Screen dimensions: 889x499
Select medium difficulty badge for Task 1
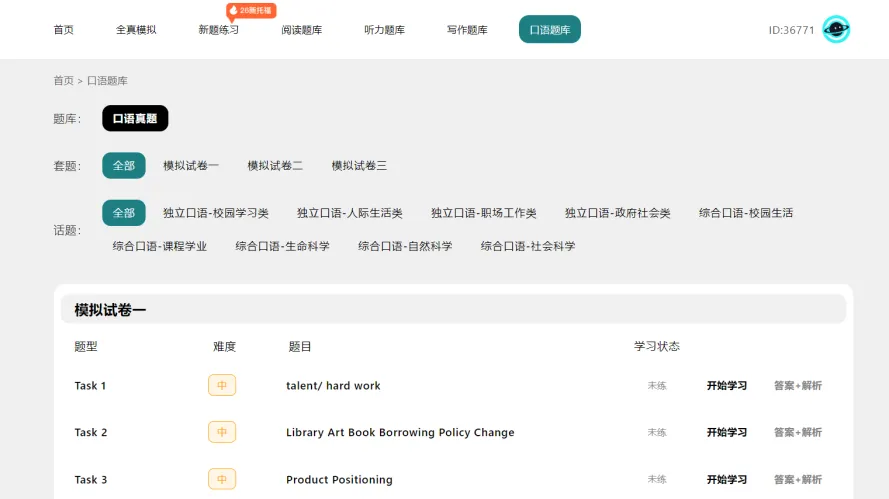222,386
